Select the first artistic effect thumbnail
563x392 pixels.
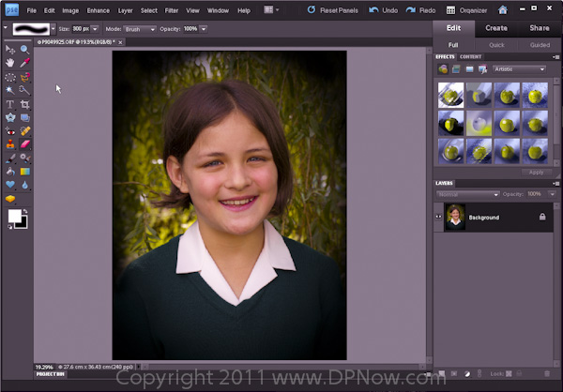[450, 94]
